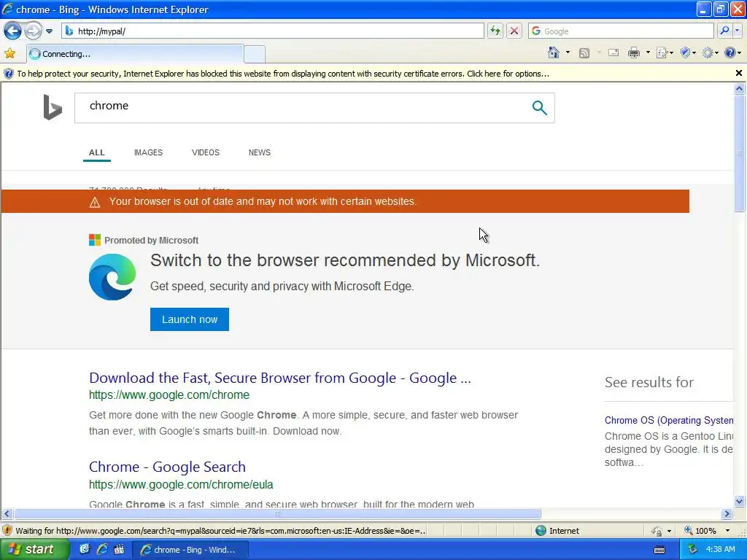The image size is (747, 560).
Task: Open a new blank tab
Action: tap(255, 54)
